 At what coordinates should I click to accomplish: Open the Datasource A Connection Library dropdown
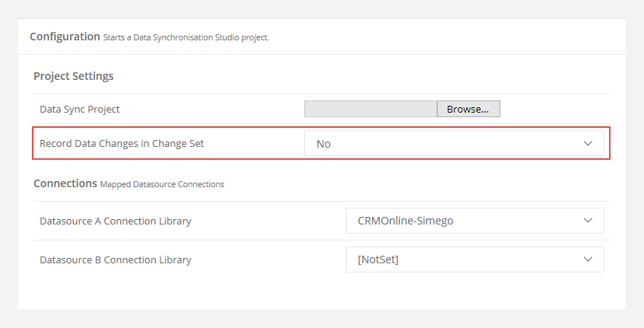coord(474,221)
